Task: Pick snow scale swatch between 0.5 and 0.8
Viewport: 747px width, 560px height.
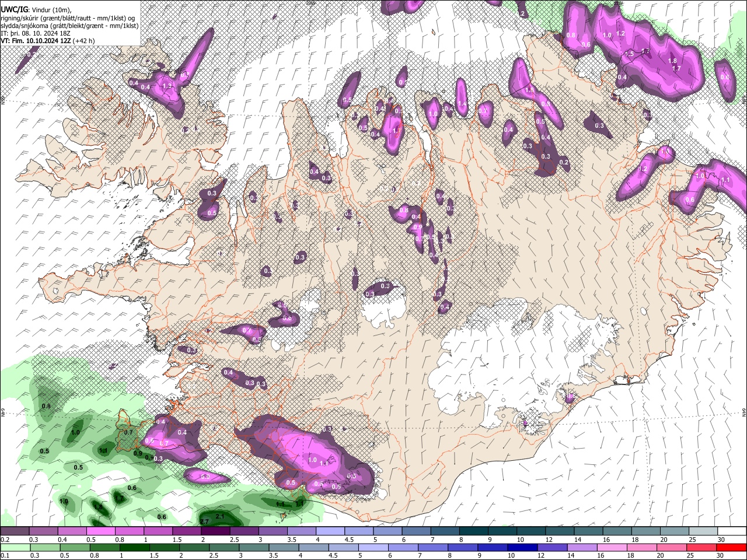Action: coord(100,531)
